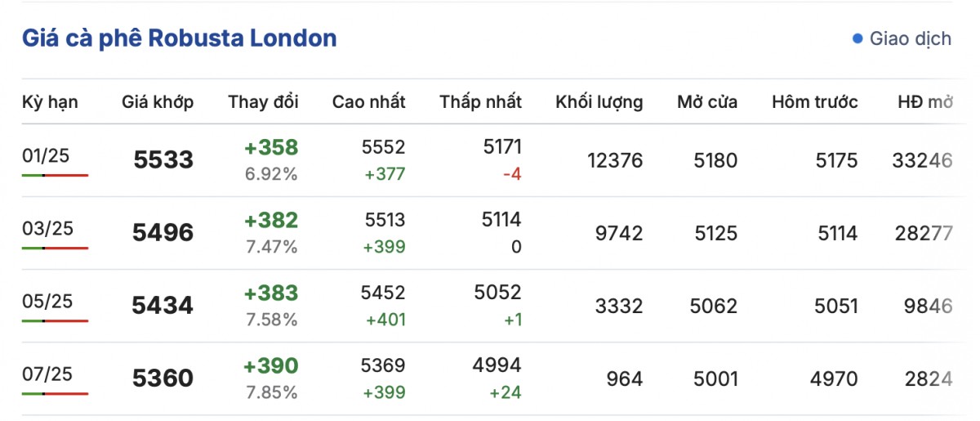980x421 pixels.
Task: Click the 5533 matched price
Action: pyautogui.click(x=163, y=159)
